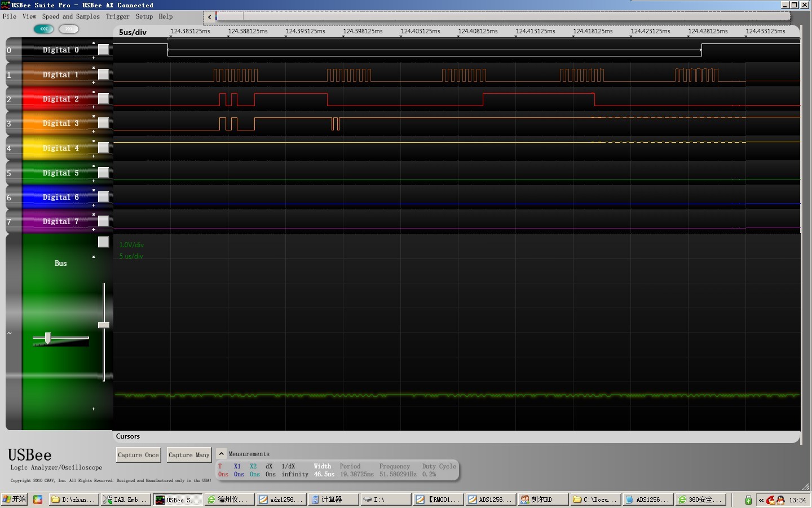The width and height of the screenshot is (812, 508).
Task: Click the Capture Once button
Action: pos(138,455)
